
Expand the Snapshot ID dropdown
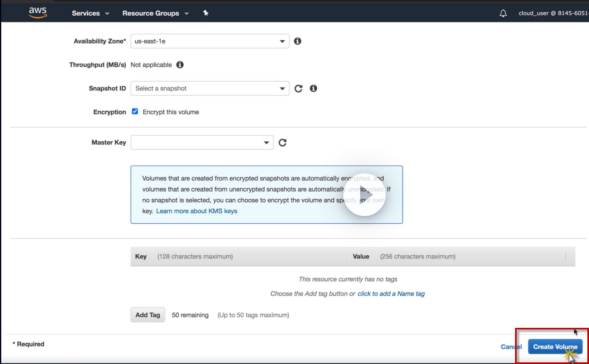[x=210, y=88]
